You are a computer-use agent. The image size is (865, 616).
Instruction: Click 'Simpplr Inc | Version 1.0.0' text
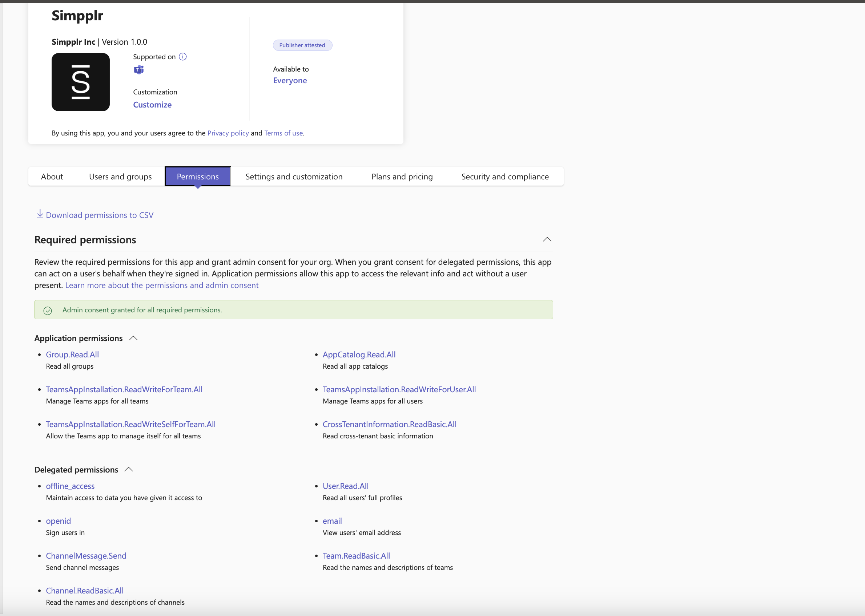pyautogui.click(x=100, y=42)
